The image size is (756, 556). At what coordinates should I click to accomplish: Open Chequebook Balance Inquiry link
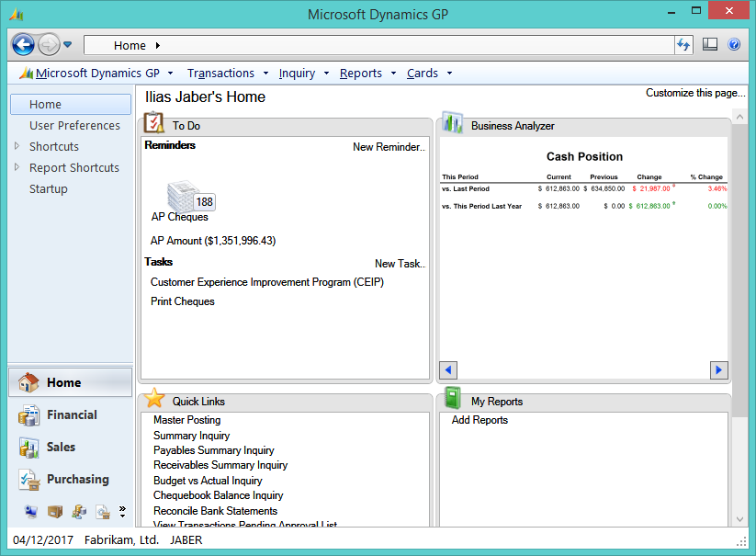pos(219,495)
